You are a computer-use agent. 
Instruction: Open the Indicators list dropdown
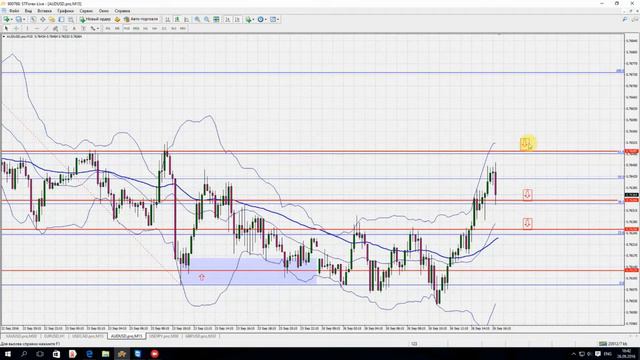coord(249,19)
